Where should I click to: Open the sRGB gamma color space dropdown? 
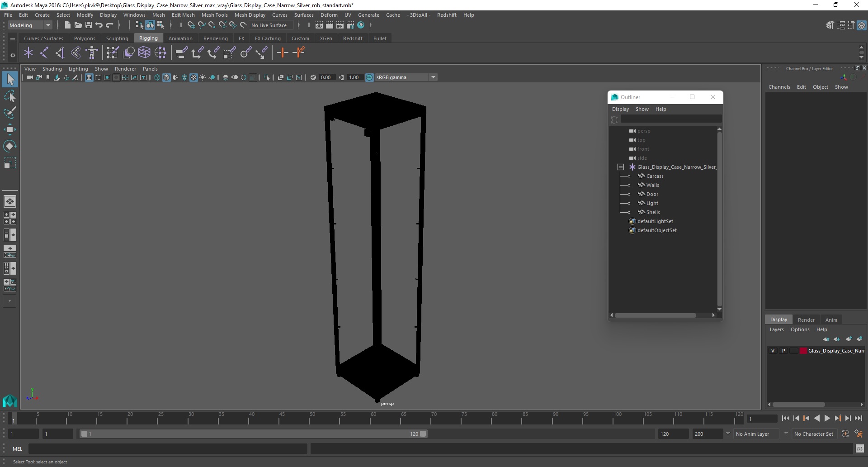click(406, 77)
